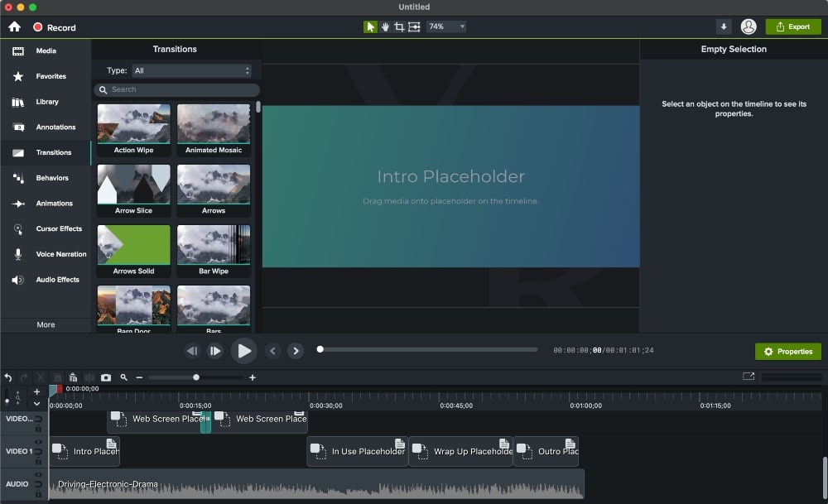828x504 pixels.
Task: Click the timeline zoom slider handle
Action: [196, 377]
